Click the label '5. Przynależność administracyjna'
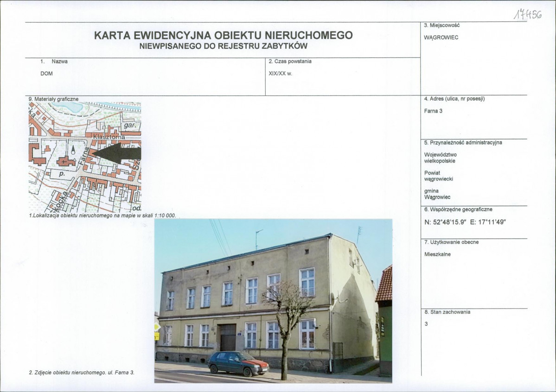The image size is (556, 392). click(x=463, y=142)
